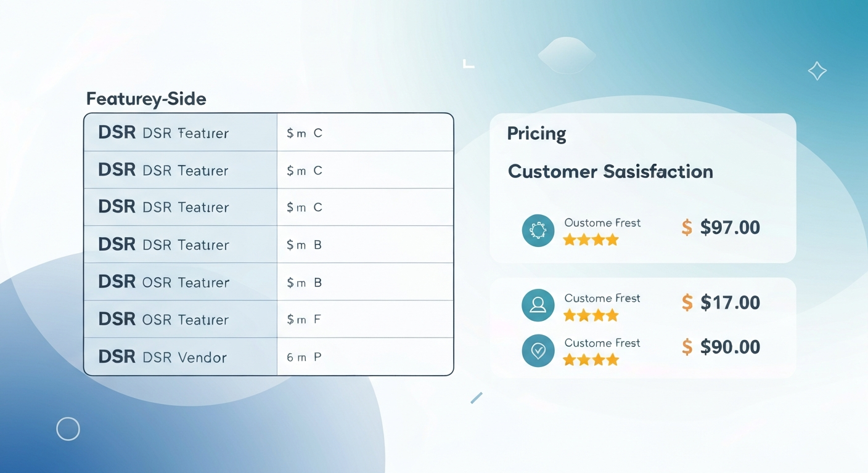The width and height of the screenshot is (868, 473).
Task: Click "OSR Teaturer" in the "$m F" row
Action: pos(186,320)
